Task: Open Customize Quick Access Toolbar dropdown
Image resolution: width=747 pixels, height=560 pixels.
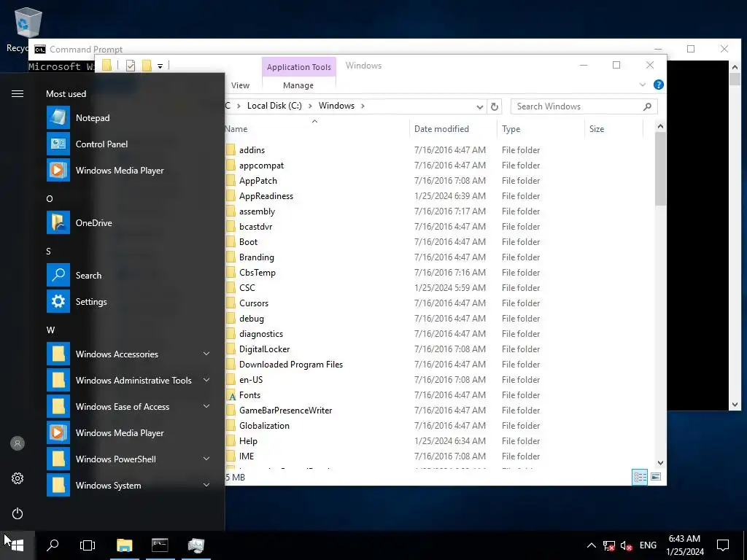Action: [x=160, y=66]
